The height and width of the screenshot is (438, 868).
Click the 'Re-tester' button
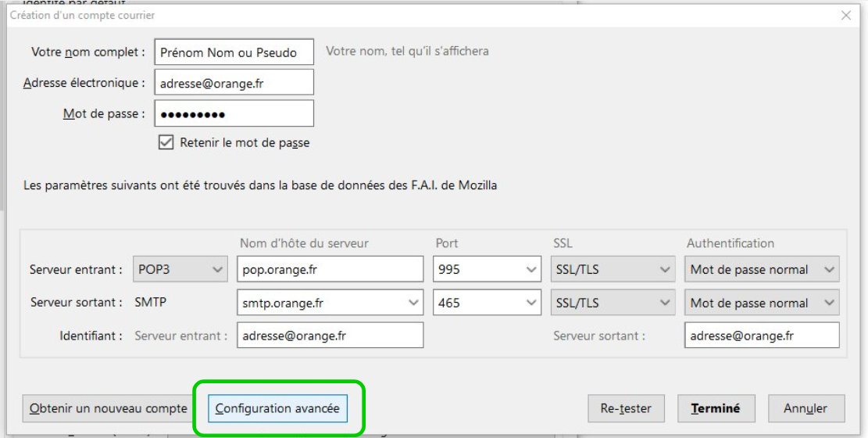click(x=625, y=408)
